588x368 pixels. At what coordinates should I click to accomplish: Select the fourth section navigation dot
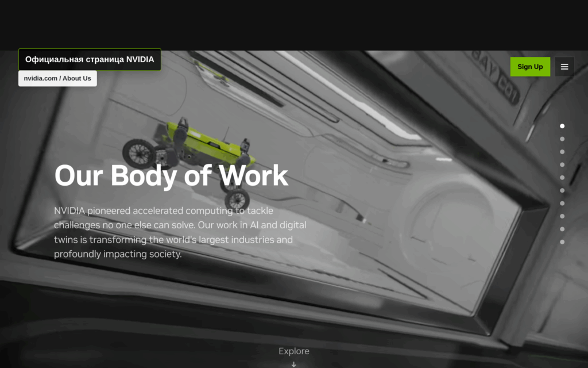tap(562, 165)
